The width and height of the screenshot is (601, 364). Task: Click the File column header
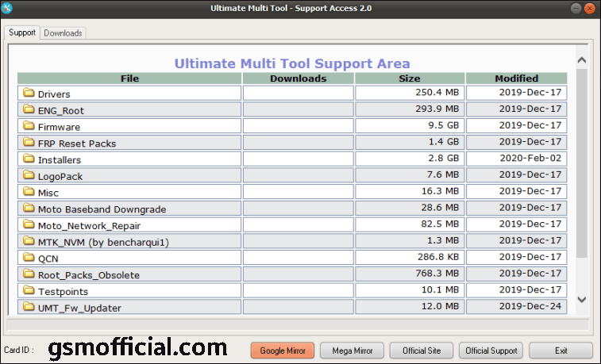129,79
